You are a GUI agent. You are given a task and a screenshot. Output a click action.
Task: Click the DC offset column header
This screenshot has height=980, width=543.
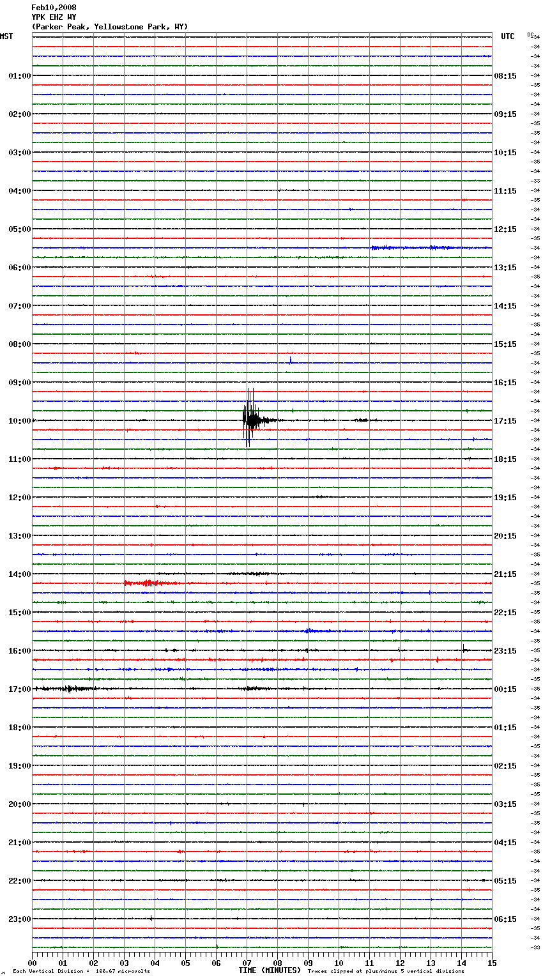tap(532, 35)
